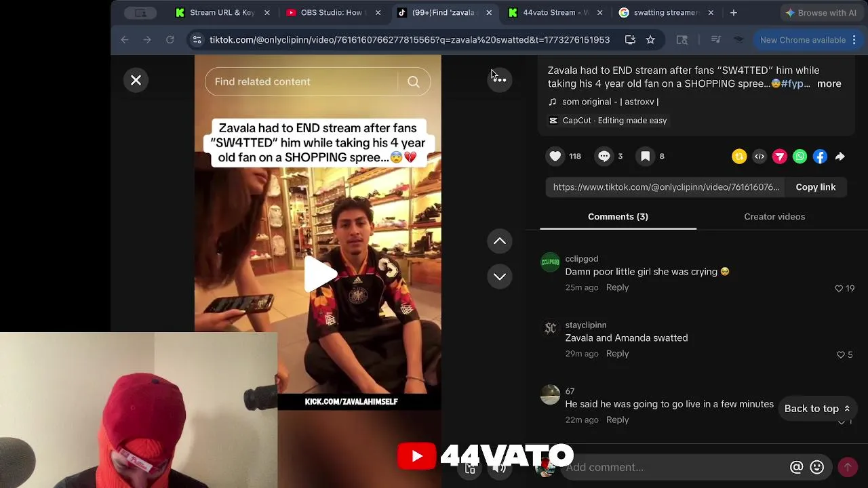Open more share options arrow
868x488 pixels.
point(840,157)
